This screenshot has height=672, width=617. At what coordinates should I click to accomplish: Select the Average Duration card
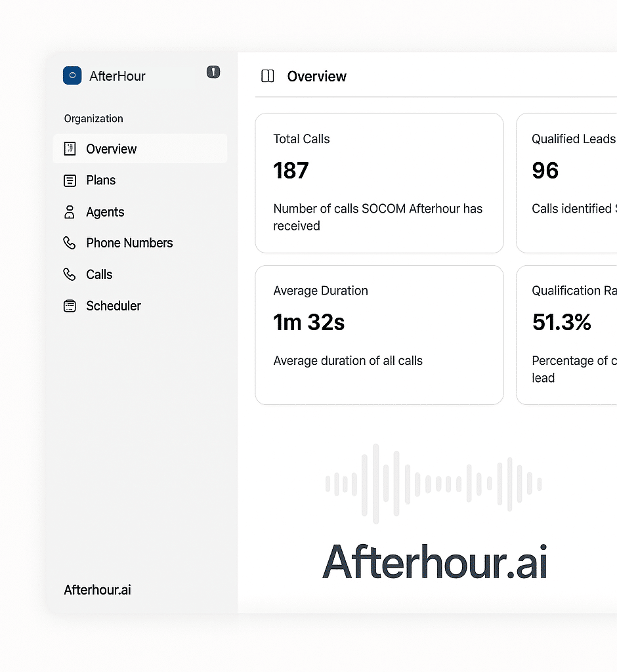pos(379,335)
